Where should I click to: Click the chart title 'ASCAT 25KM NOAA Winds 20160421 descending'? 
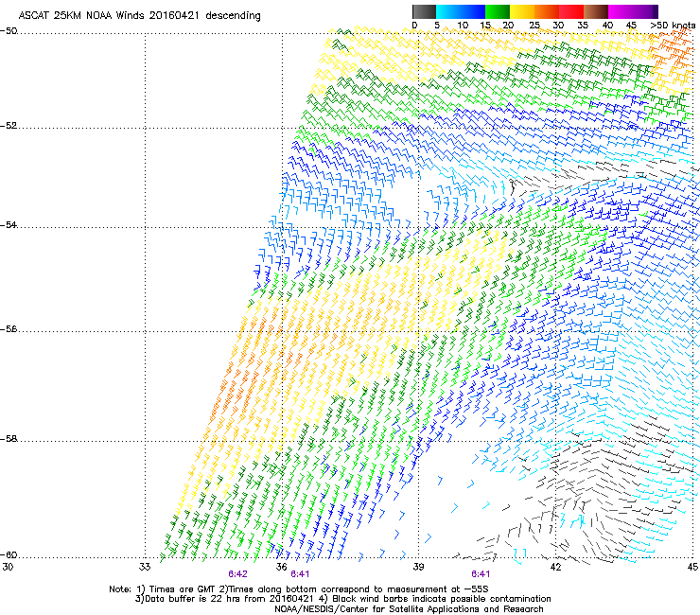click(139, 15)
